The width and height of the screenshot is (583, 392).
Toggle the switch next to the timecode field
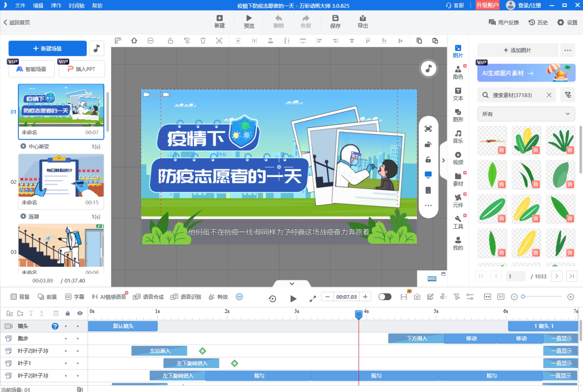(385, 297)
